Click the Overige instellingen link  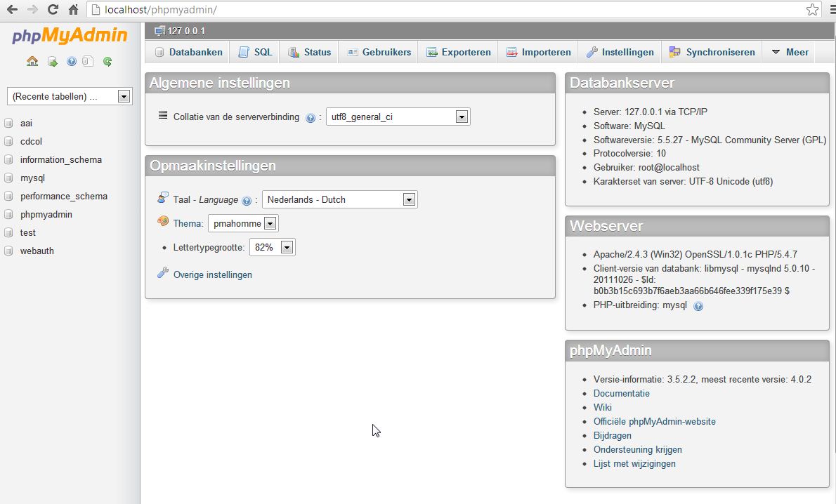(x=213, y=274)
